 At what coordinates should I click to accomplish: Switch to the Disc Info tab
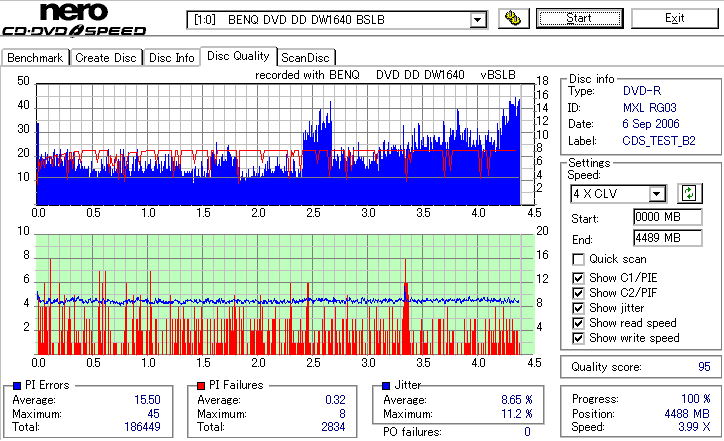pyautogui.click(x=171, y=58)
